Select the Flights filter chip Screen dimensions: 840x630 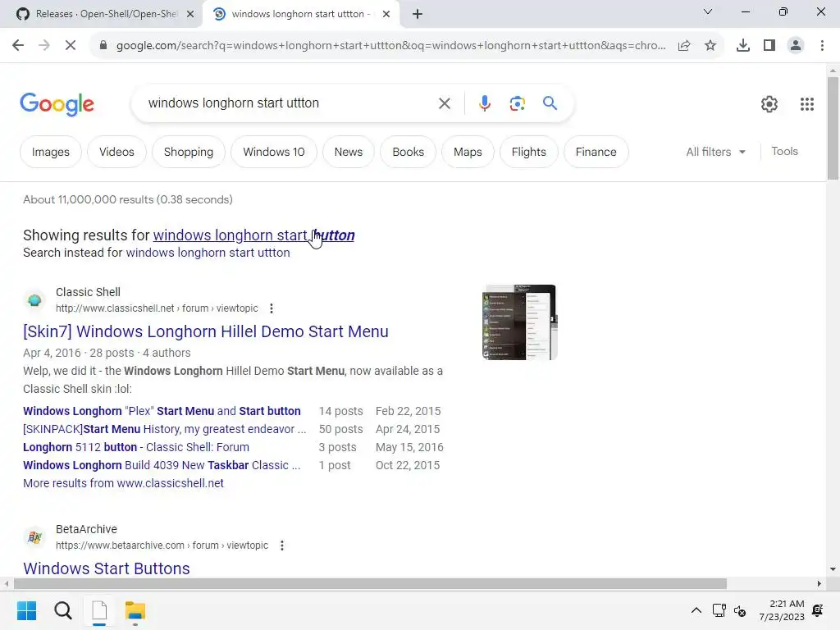(529, 152)
